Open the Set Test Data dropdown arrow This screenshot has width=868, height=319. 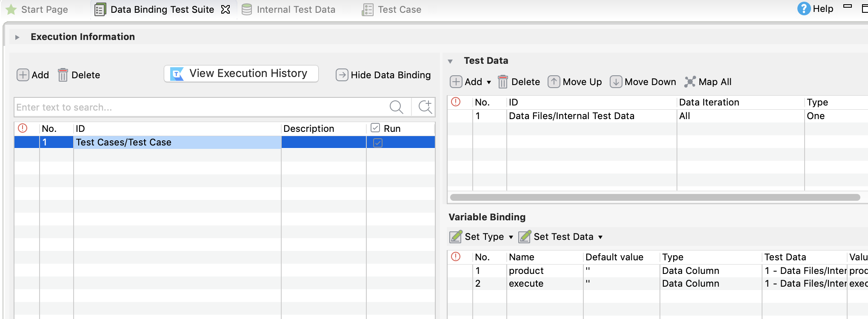coord(600,237)
